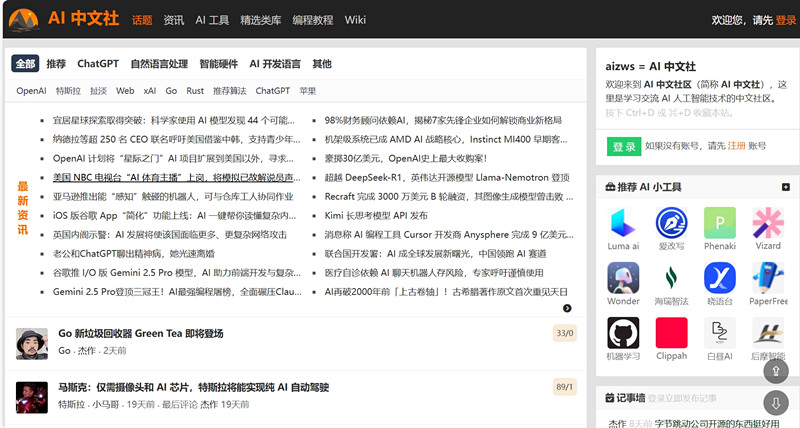The width and height of the screenshot is (800, 428).
Task: Open the PaperFree tool icon
Action: pyautogui.click(x=768, y=278)
